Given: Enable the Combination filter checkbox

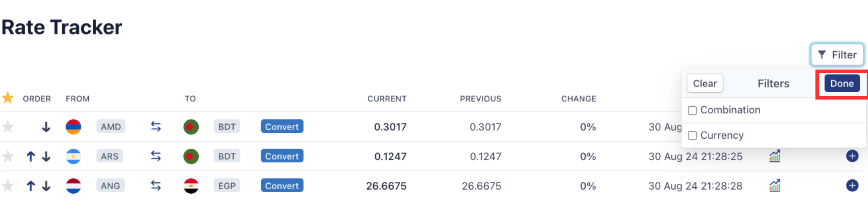Looking at the screenshot, I should click(692, 110).
